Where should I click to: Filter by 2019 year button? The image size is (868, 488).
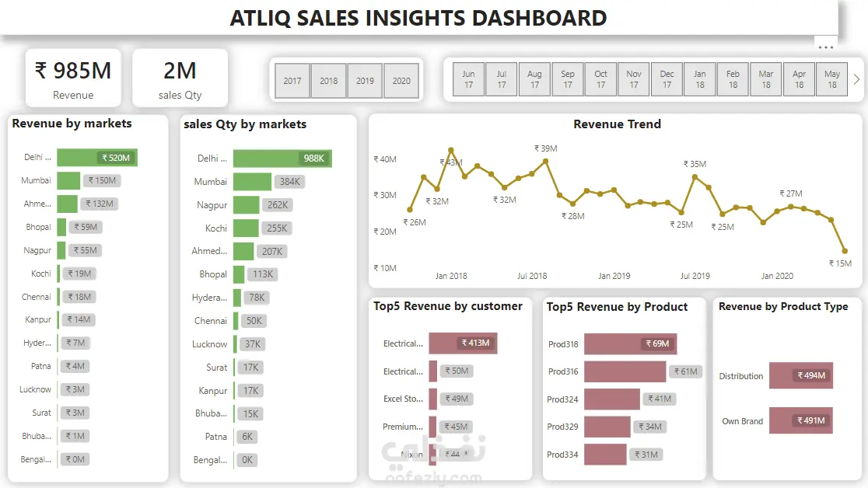[x=365, y=81]
